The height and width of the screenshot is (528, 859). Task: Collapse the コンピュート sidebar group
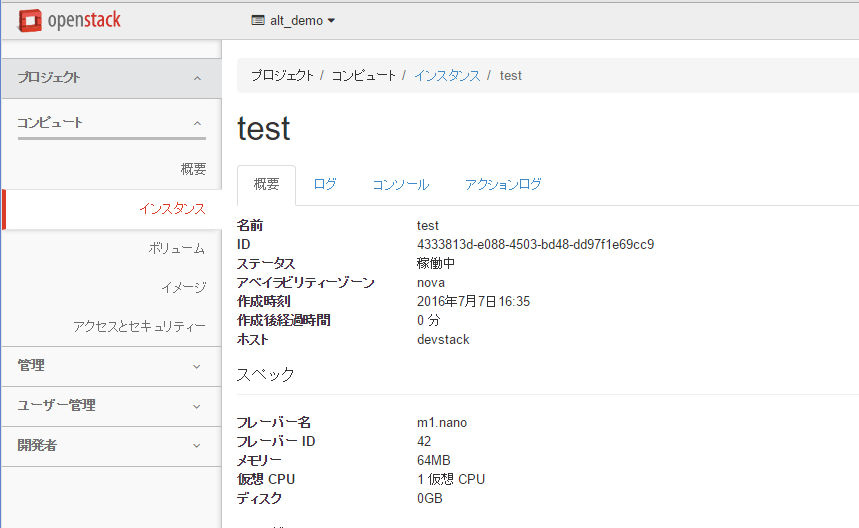(110, 123)
